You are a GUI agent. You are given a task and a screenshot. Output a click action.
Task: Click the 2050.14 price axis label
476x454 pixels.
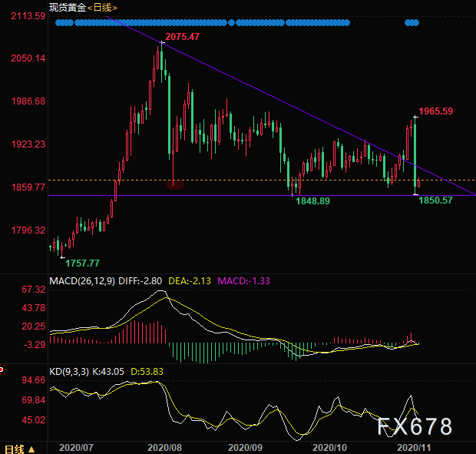coord(28,58)
